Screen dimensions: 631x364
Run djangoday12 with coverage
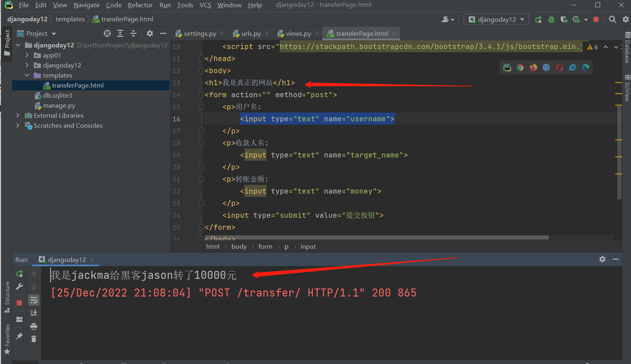coord(564,19)
